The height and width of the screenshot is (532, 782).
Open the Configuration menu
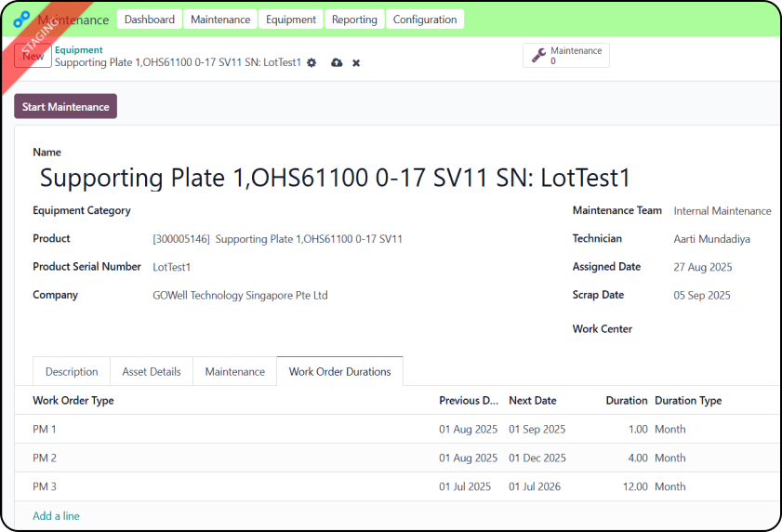click(424, 20)
